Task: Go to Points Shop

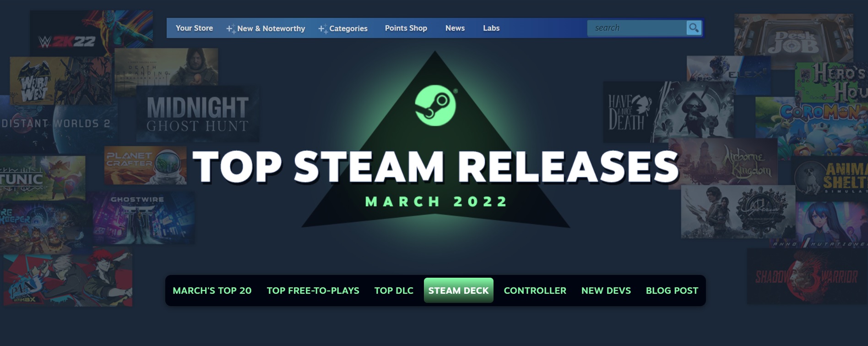Action: click(406, 28)
